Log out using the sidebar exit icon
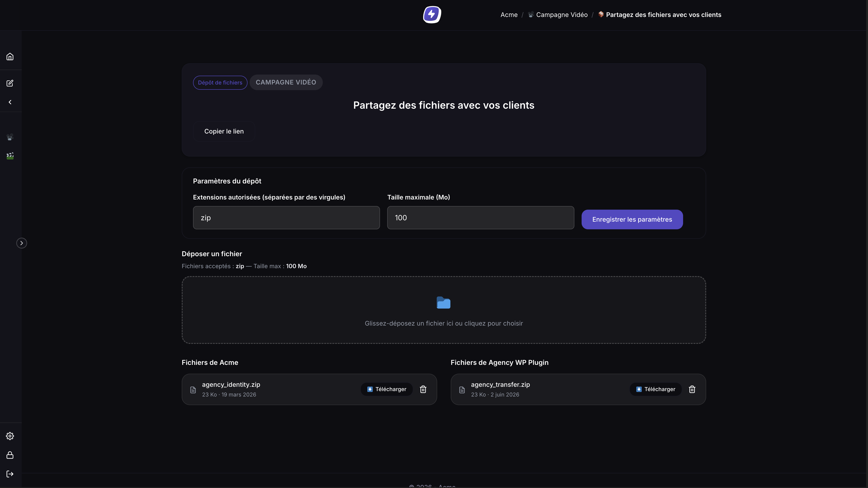This screenshot has height=488, width=868. [10, 474]
